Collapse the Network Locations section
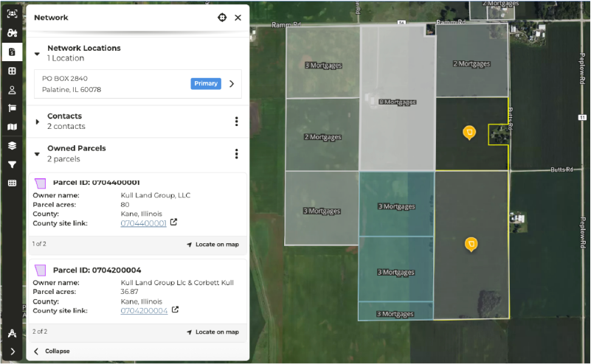591x364 pixels. point(37,54)
